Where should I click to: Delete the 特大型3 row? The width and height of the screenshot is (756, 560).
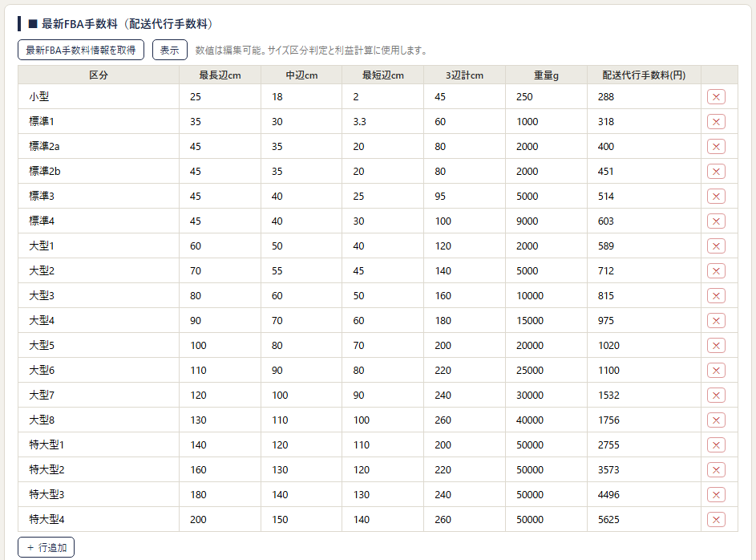716,494
